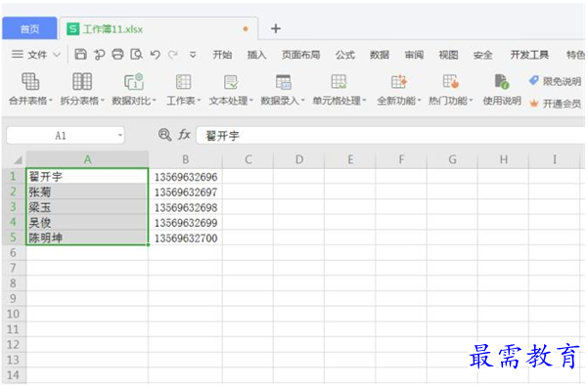Click the 限免说明 link

pos(555,81)
